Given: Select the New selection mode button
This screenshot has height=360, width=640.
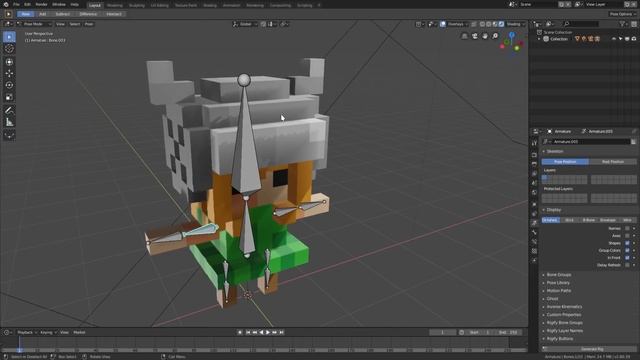Looking at the screenshot, I should point(26,14).
